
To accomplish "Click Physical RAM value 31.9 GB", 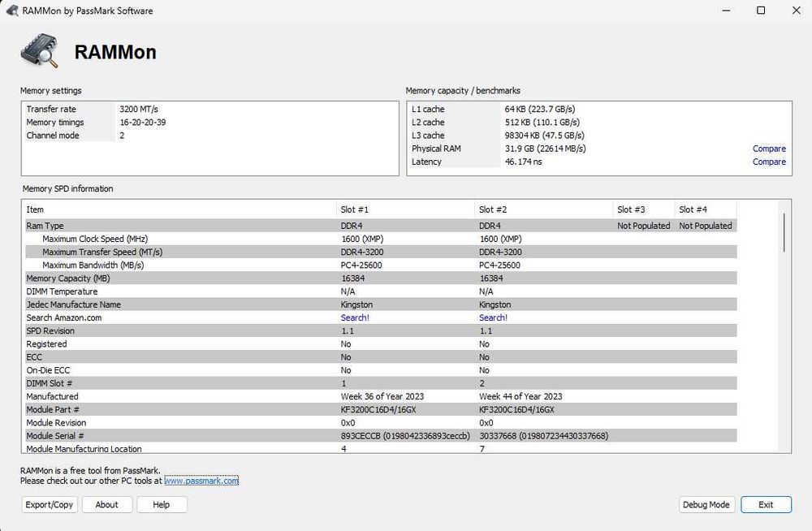I will click(x=546, y=149).
